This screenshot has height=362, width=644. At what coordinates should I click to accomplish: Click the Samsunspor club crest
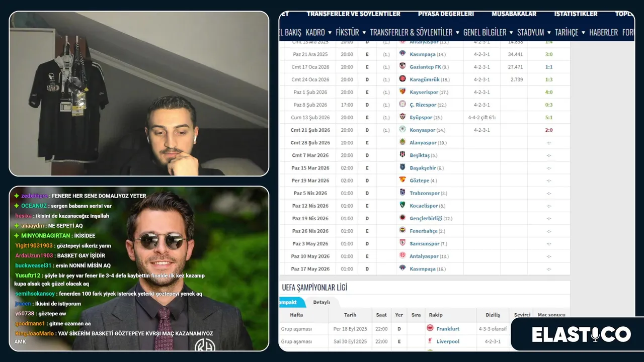tap(403, 243)
